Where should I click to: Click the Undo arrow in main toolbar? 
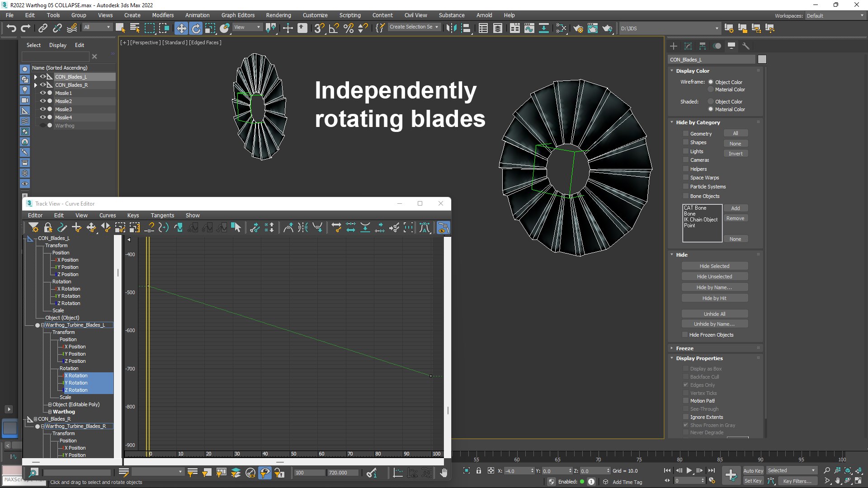(x=11, y=28)
